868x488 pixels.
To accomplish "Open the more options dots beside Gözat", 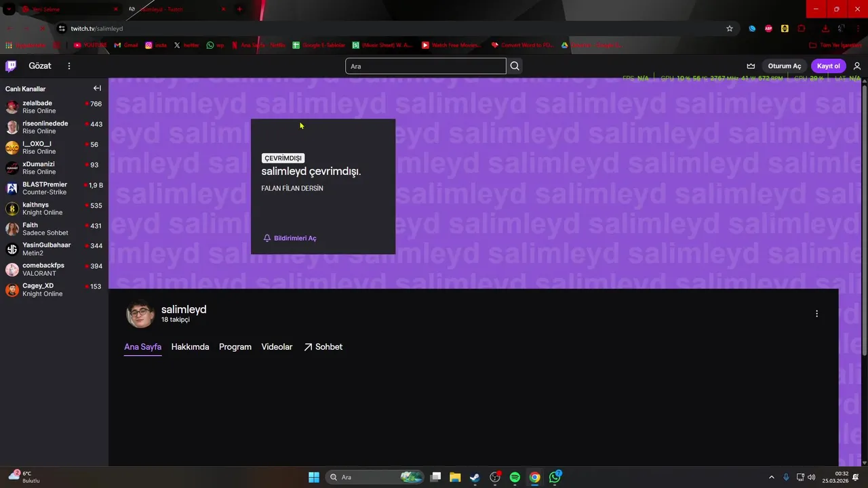I will pyautogui.click(x=68, y=66).
